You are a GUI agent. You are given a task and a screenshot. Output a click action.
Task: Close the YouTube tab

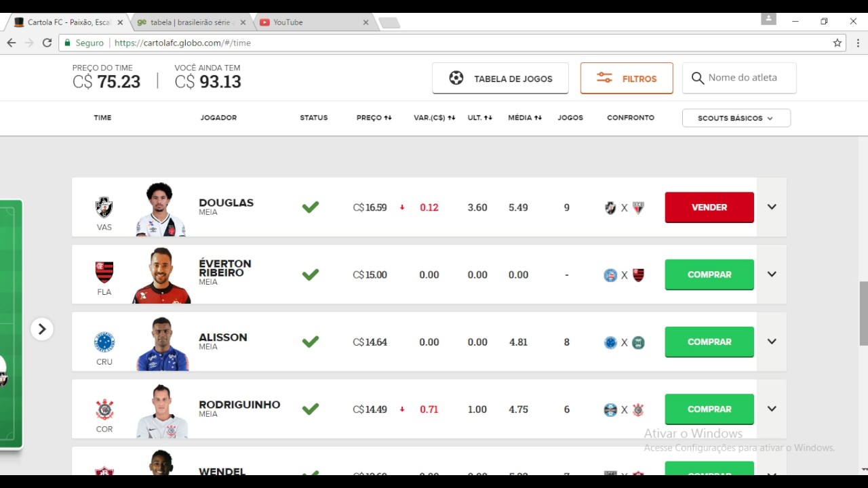(366, 22)
